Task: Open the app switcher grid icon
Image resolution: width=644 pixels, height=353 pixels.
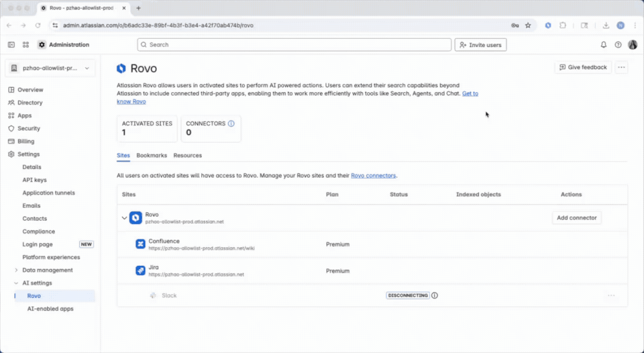Action: coord(26,45)
